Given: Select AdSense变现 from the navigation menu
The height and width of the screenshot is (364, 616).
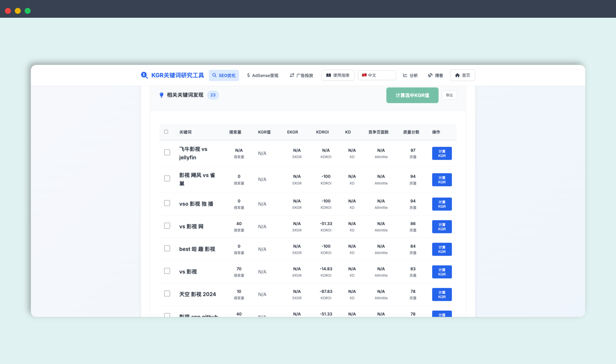Looking at the screenshot, I should point(262,75).
